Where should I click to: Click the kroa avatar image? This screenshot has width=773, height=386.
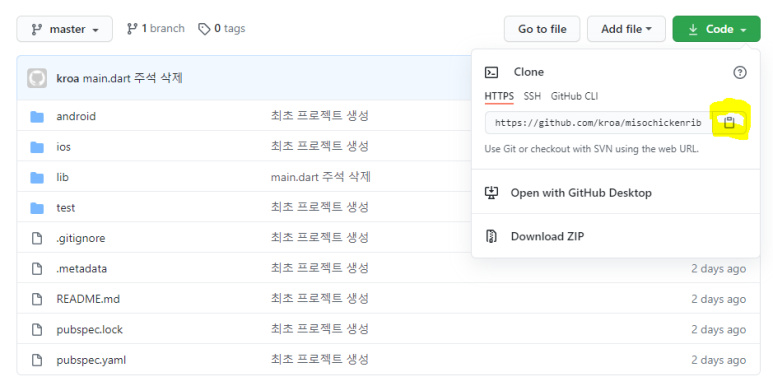pos(37,78)
